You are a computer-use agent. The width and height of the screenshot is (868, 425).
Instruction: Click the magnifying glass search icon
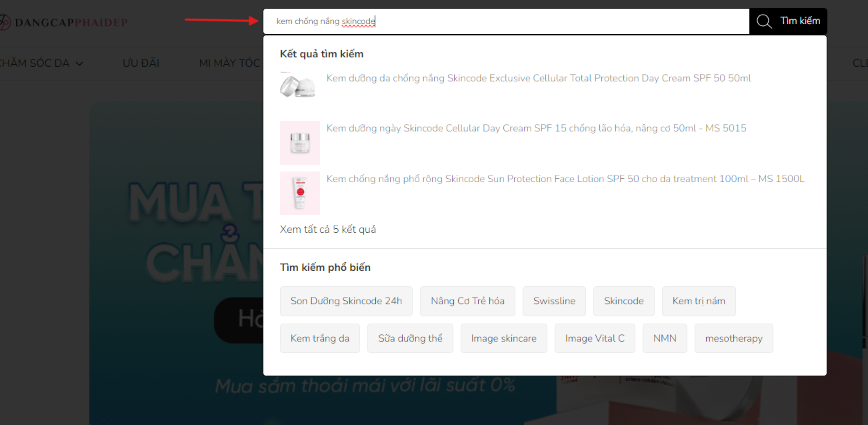[x=764, y=21]
